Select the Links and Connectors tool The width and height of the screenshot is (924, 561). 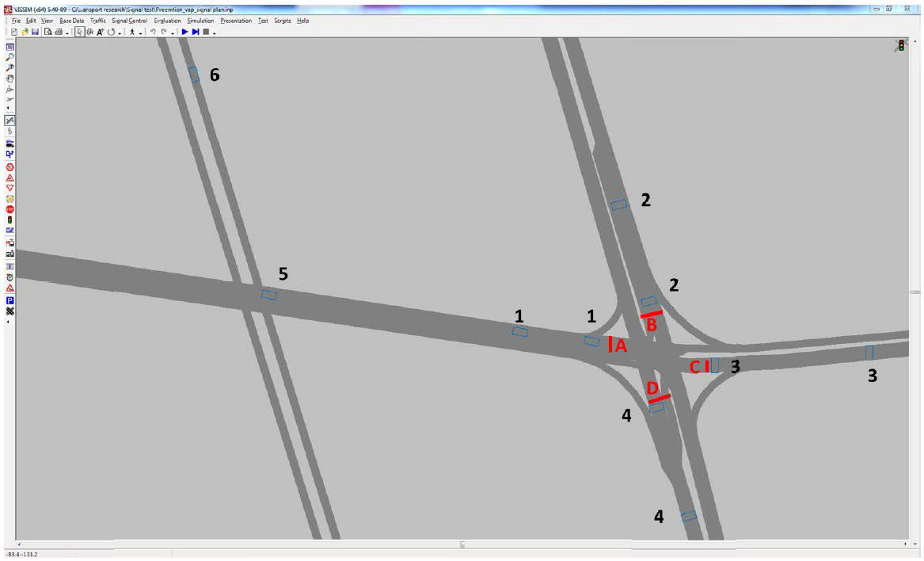click(10, 119)
